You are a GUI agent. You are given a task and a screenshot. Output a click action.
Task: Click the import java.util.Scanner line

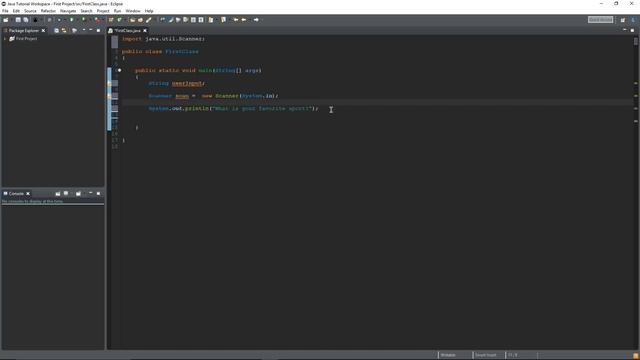tap(163, 39)
